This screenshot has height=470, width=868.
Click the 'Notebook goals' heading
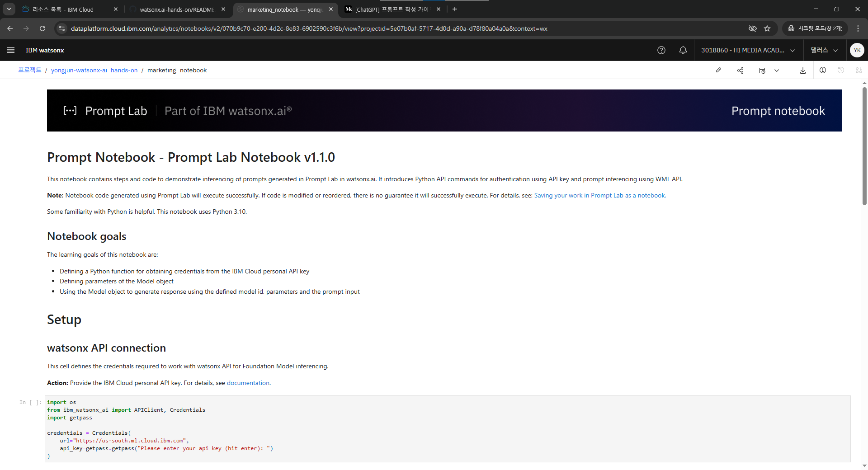coord(87,236)
